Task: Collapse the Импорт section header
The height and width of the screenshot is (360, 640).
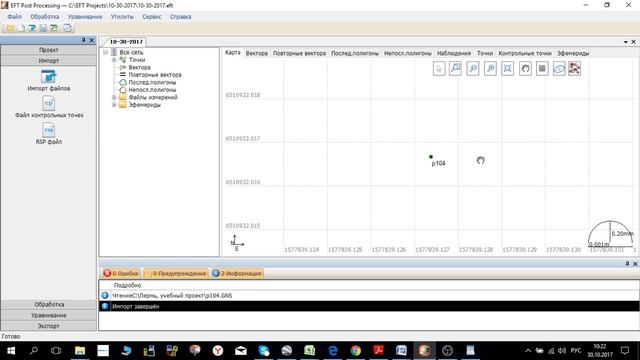Action: (x=49, y=60)
